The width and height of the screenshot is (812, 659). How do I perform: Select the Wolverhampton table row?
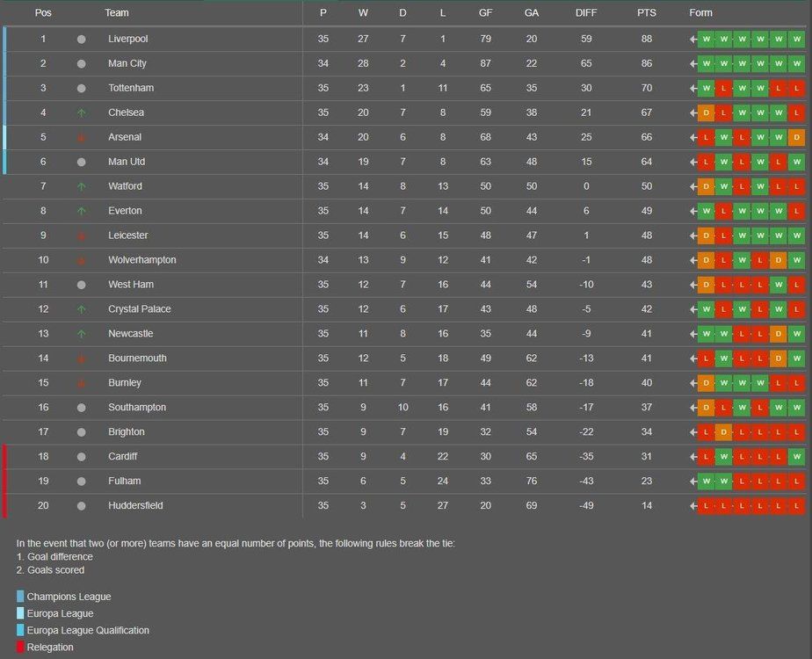point(406,260)
